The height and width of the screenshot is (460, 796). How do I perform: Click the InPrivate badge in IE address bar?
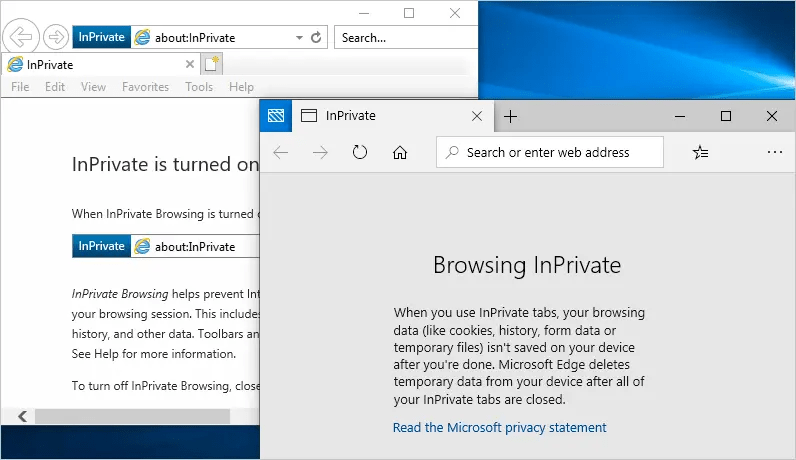(102, 37)
